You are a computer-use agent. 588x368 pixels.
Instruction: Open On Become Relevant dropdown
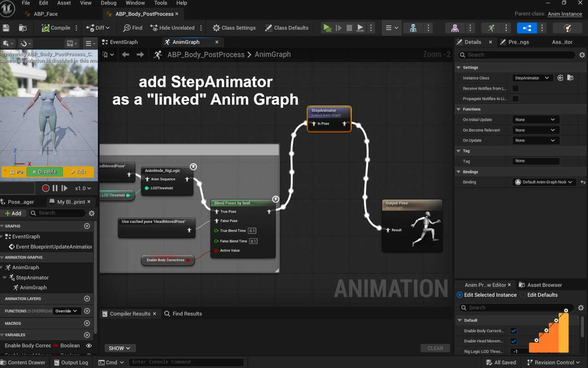coord(536,130)
